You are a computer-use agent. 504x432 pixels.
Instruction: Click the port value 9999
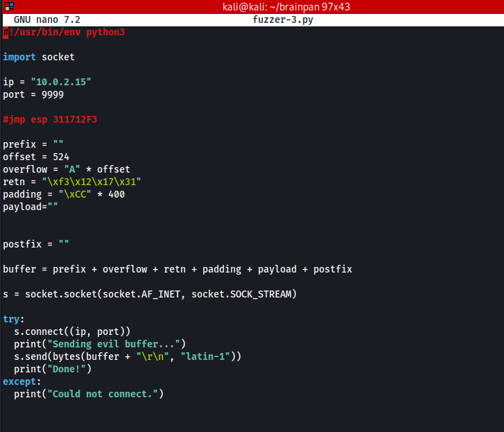(x=53, y=94)
